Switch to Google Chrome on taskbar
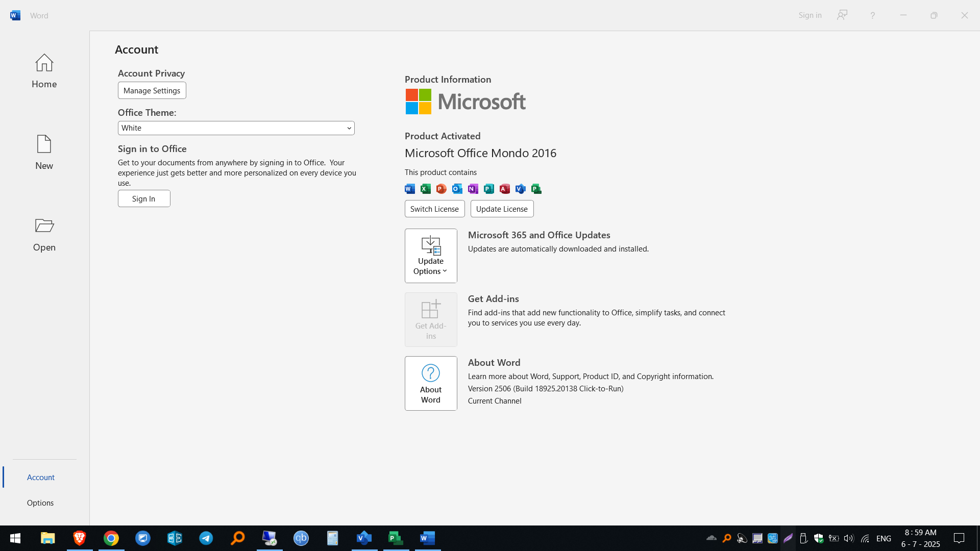The width and height of the screenshot is (980, 551). pos(111,538)
